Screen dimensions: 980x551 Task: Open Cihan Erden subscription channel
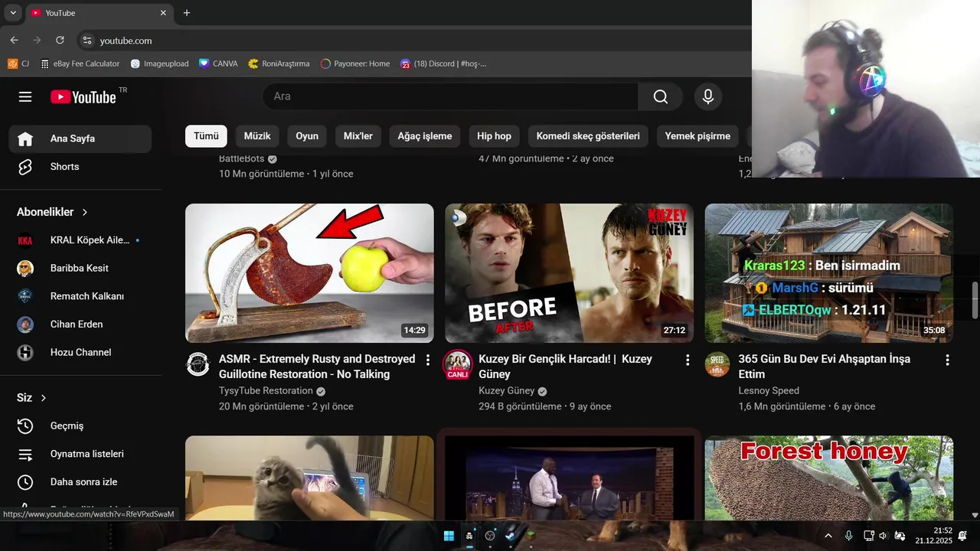pos(80,324)
